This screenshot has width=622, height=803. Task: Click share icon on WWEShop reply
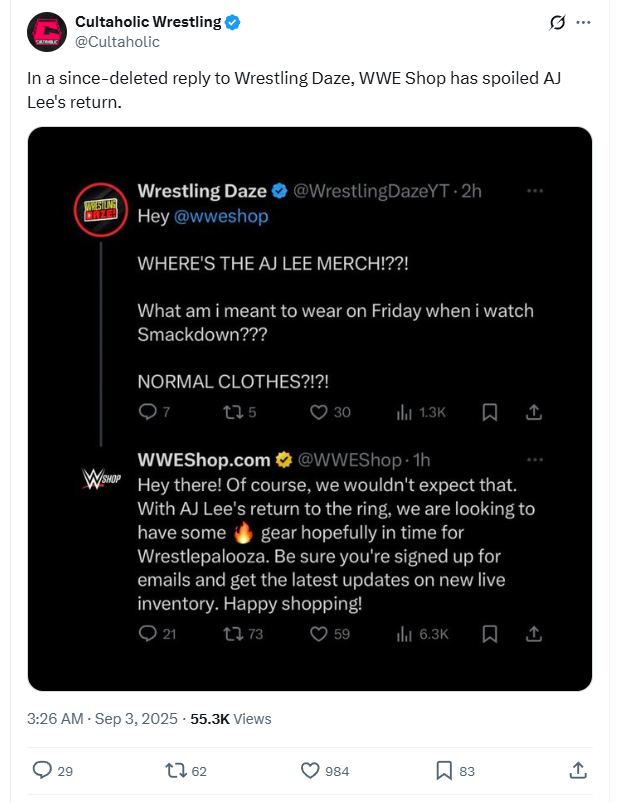tap(535, 634)
